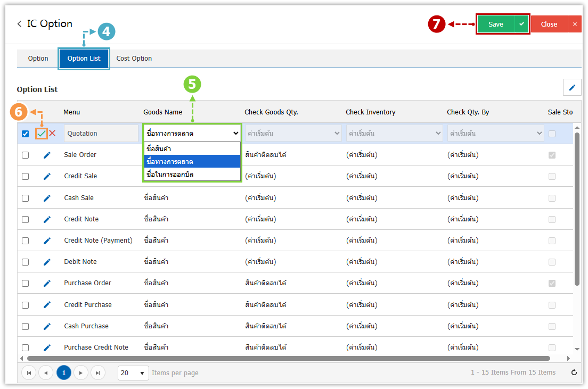Switch to the Option tab

point(38,59)
